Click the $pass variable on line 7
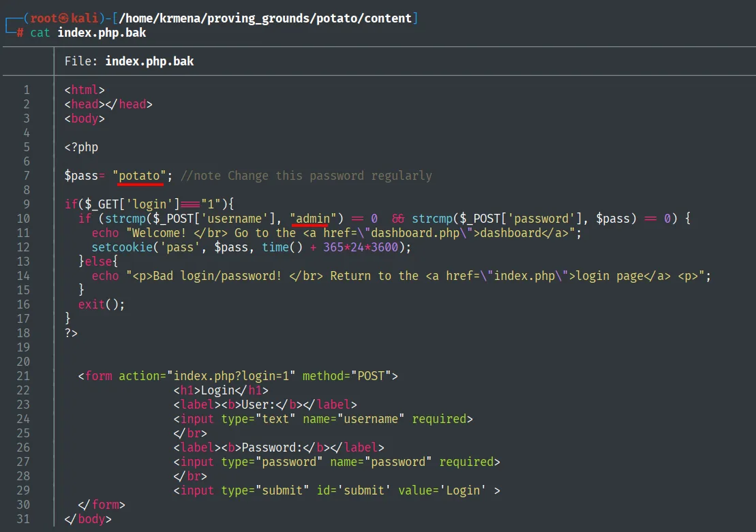Screen dimensions: 756x532 [81, 176]
